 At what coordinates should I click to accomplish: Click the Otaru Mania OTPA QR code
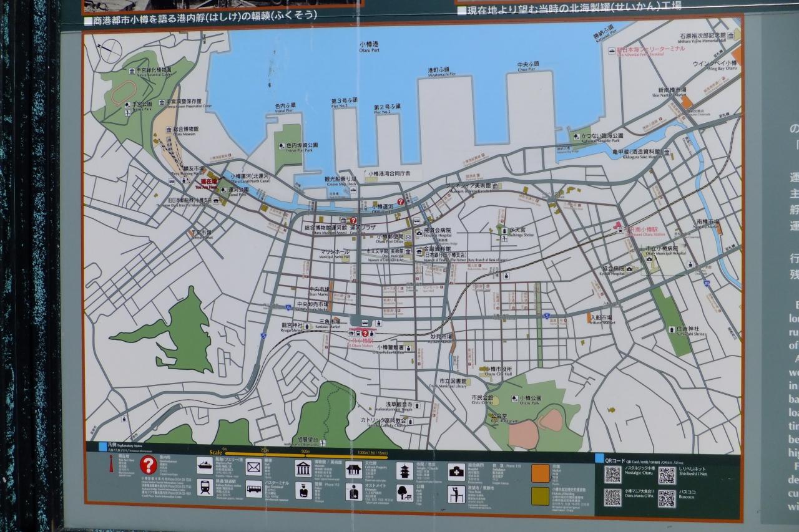pos(612,498)
